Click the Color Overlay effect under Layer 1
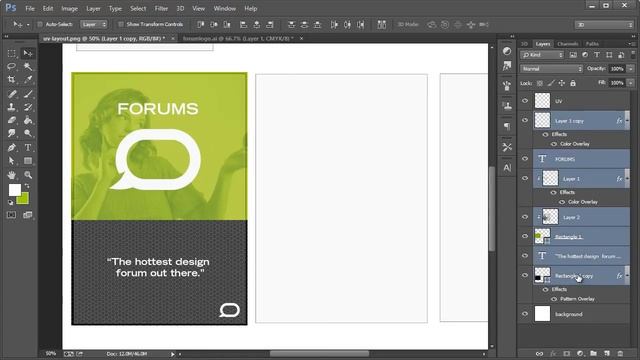Screen dimensions: 640x360 coord(582,202)
